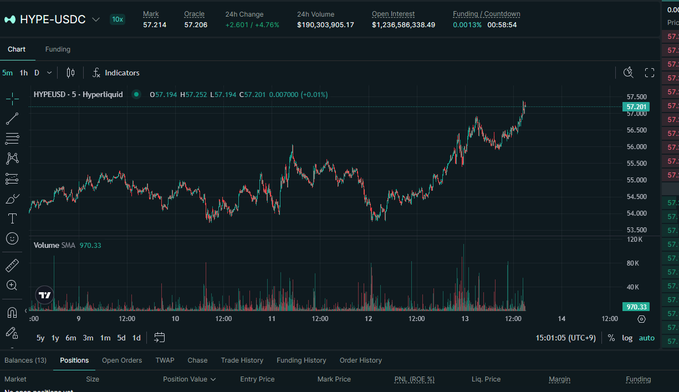Set the chart range to 1m
Viewport: 679px width, 392px height.
click(105, 338)
